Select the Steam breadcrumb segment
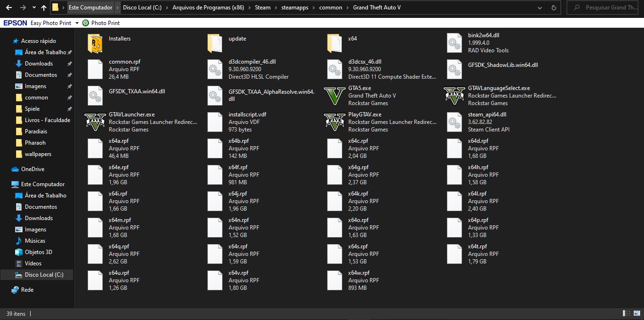The height and width of the screenshot is (320, 644). coord(263,8)
